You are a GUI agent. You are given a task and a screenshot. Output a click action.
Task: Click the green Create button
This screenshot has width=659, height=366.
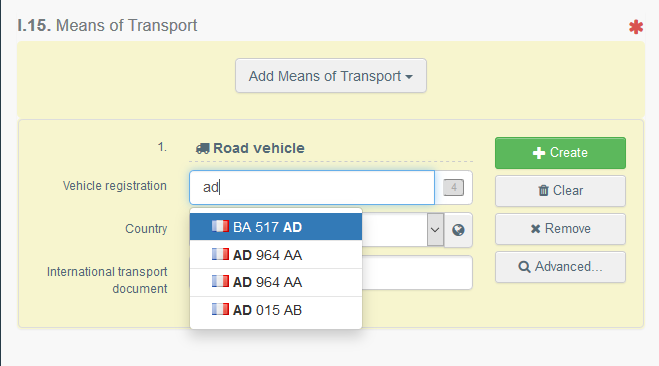point(560,153)
